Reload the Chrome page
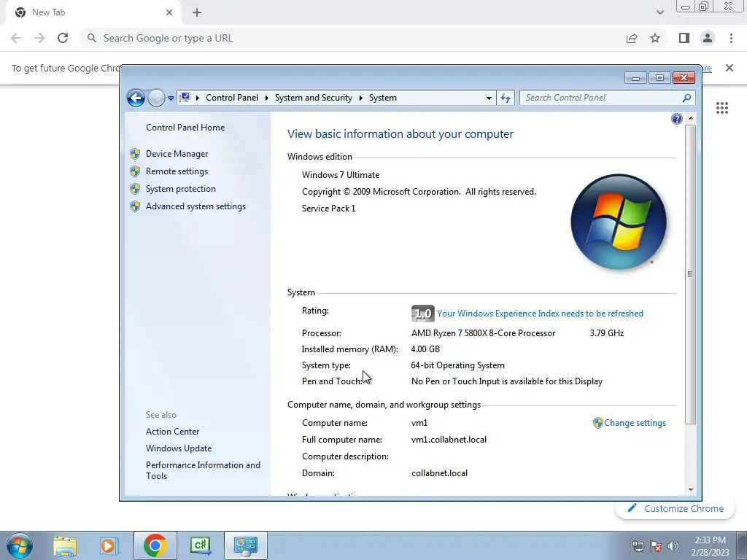Viewport: 747px width, 560px height. click(x=63, y=38)
